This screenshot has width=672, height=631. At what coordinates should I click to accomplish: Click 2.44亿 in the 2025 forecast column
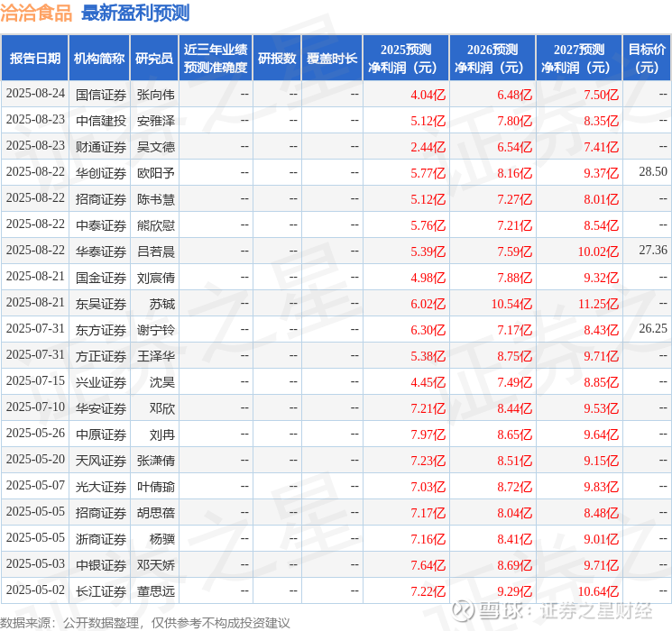(x=428, y=147)
